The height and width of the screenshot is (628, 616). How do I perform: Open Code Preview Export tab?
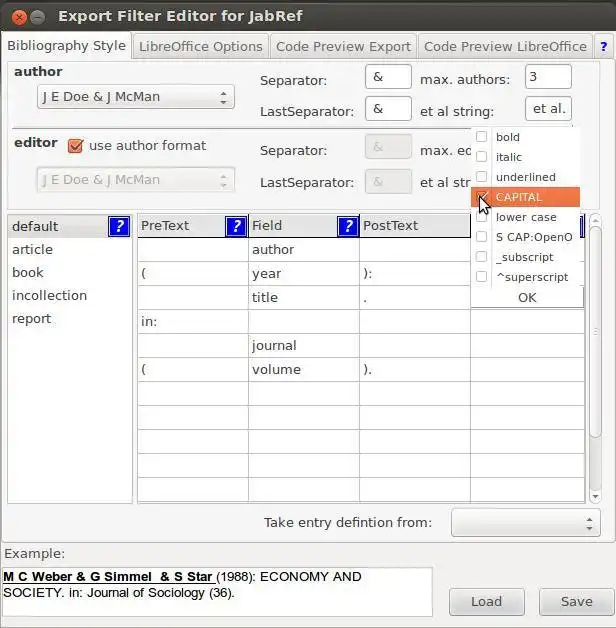[343, 46]
